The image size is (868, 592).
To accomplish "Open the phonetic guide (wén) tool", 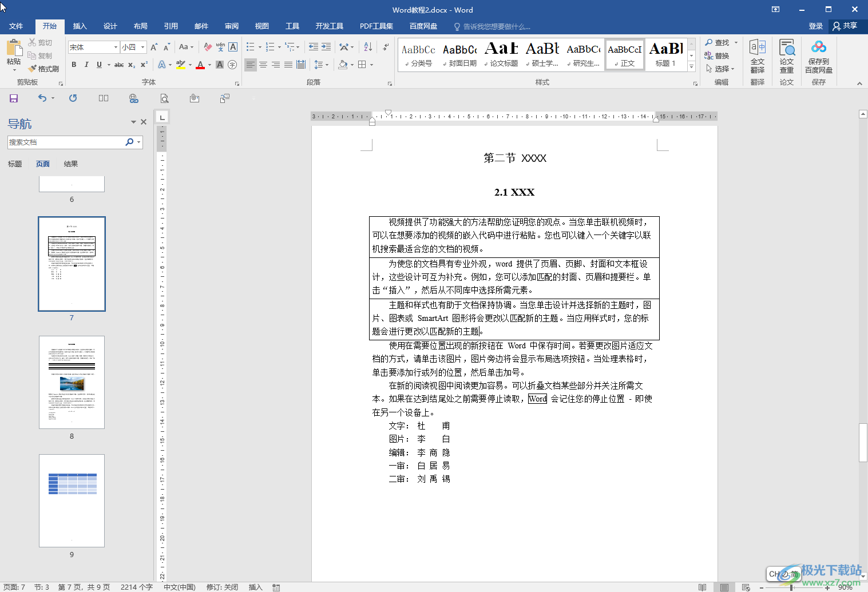I will (x=220, y=47).
